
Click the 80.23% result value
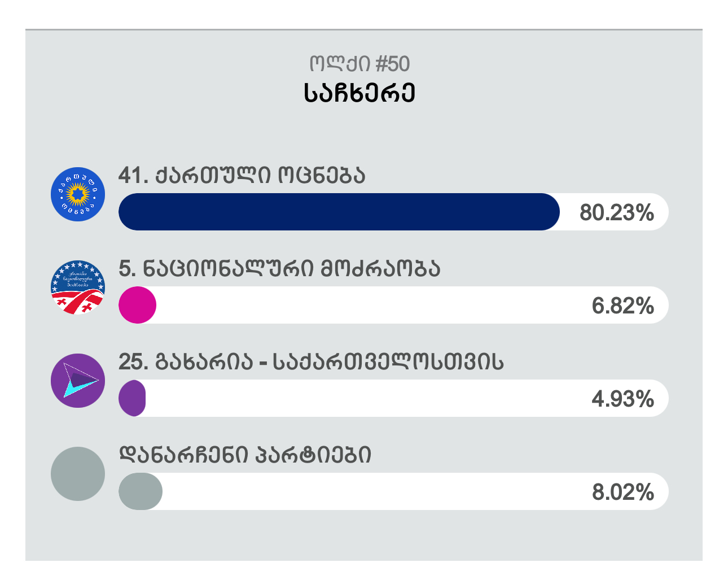click(616, 212)
